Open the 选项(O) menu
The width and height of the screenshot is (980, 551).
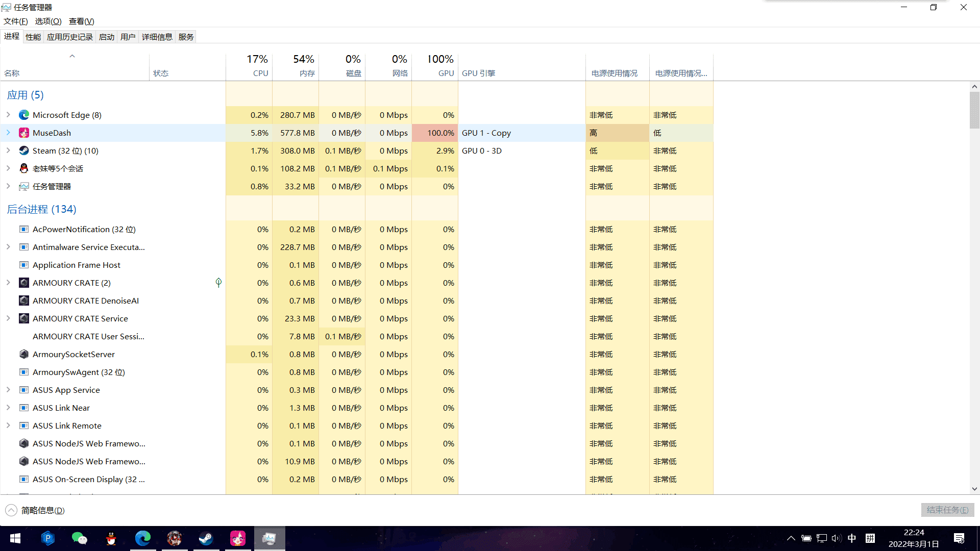(48, 21)
